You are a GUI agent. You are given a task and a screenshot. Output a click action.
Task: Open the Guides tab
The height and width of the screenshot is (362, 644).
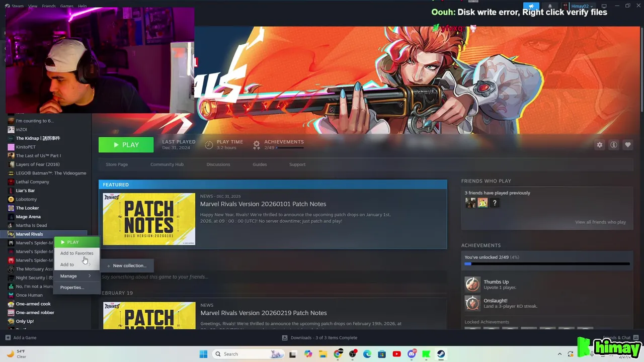(x=260, y=164)
